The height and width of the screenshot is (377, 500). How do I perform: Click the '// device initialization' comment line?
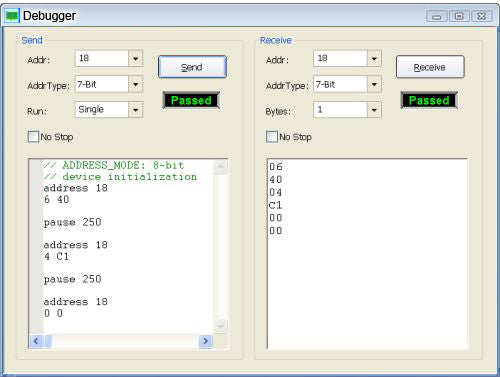120,177
